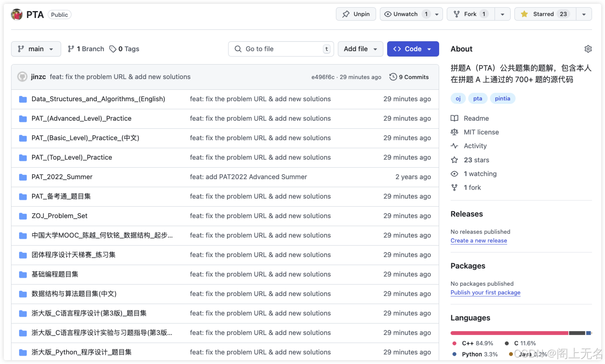
Task: Open the C 11.6% language entry
Action: coord(521,343)
